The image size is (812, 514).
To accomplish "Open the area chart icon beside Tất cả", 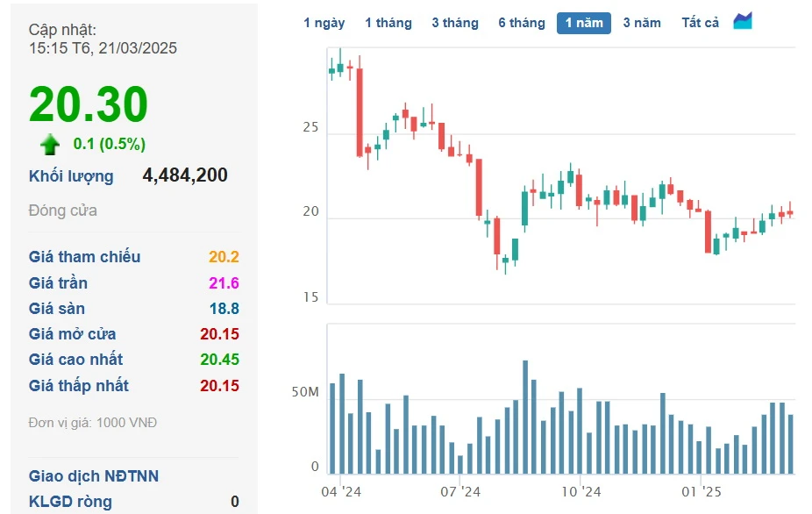I will 743,21.
